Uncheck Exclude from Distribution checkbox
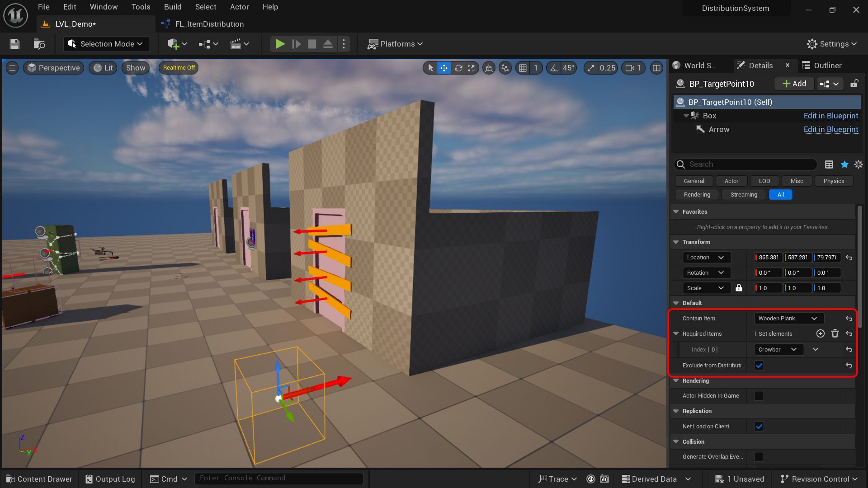 click(x=759, y=366)
